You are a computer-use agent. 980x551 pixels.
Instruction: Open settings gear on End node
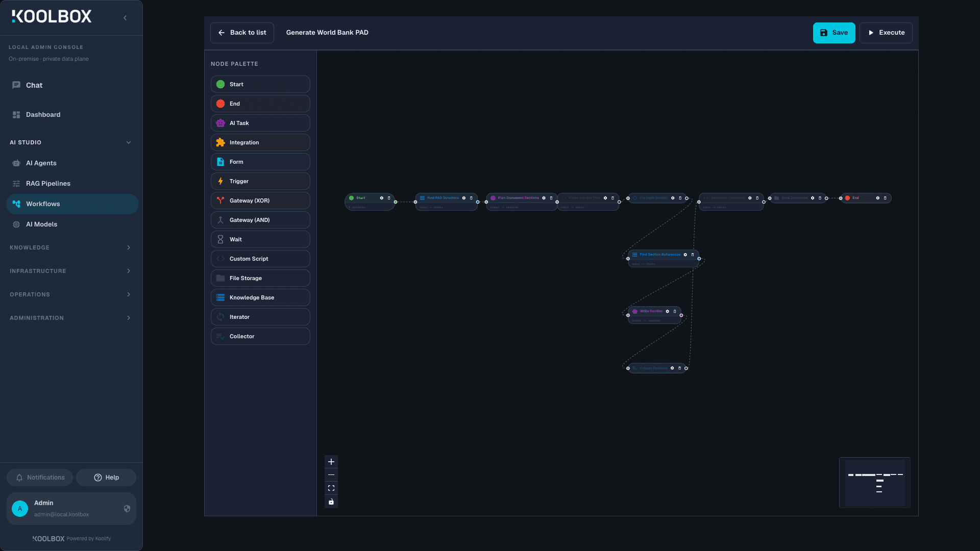tap(878, 198)
